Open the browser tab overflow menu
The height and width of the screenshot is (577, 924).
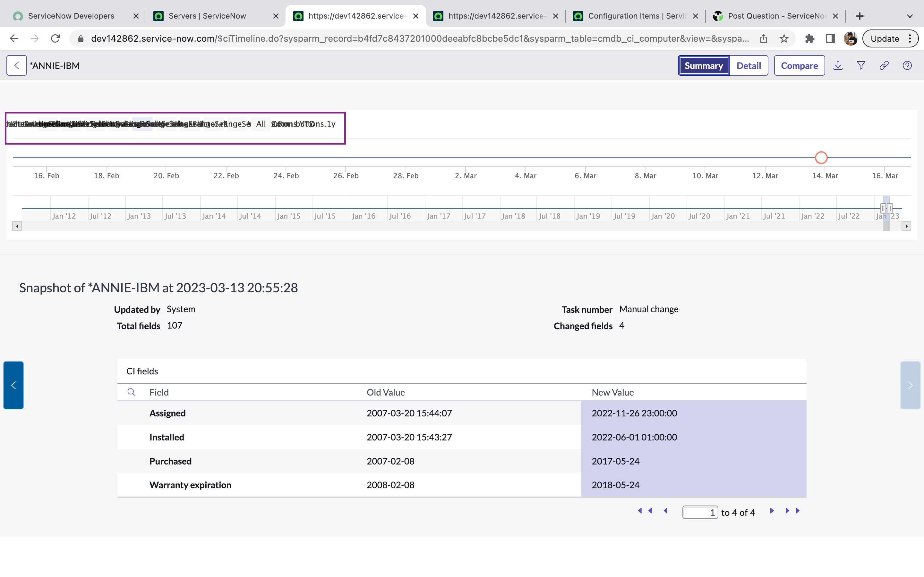[x=908, y=16]
